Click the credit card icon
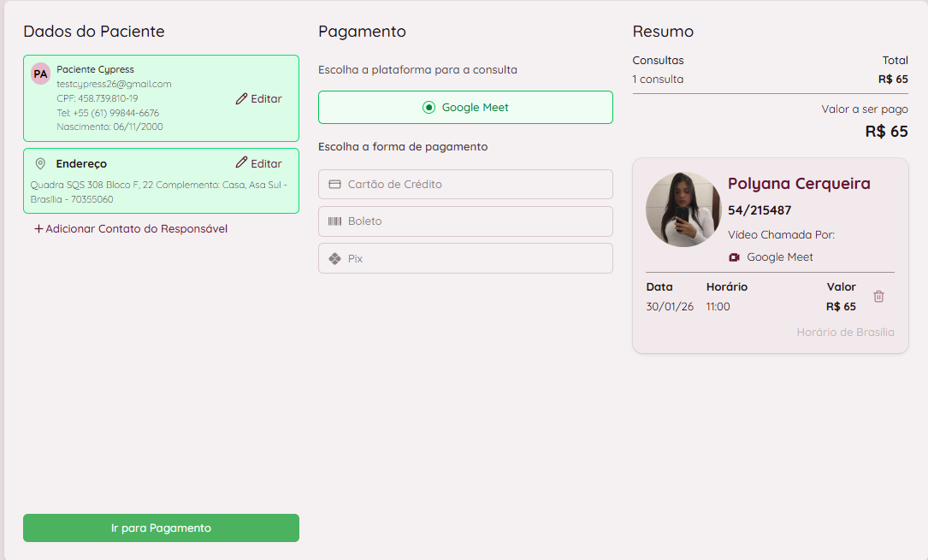The height and width of the screenshot is (560, 928). point(334,185)
